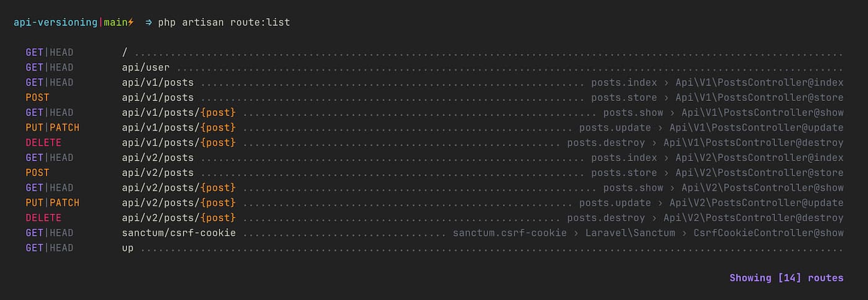Click the prompt arrow before php
Viewport: 868px width, 300px height.
(149, 22)
